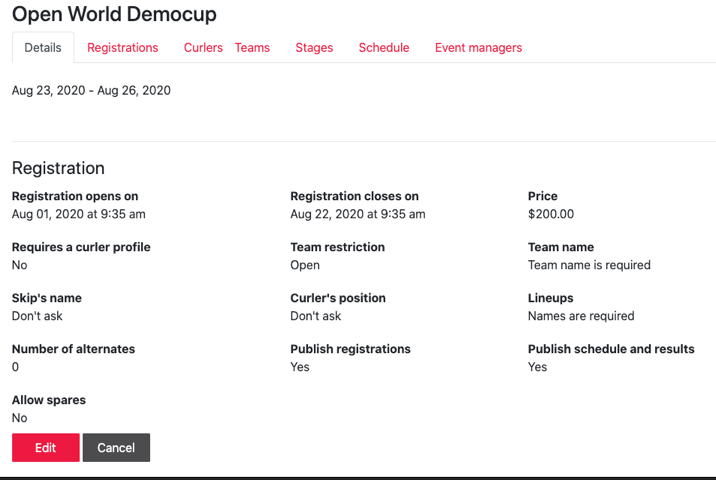Click the red Edit button

[x=46, y=448]
